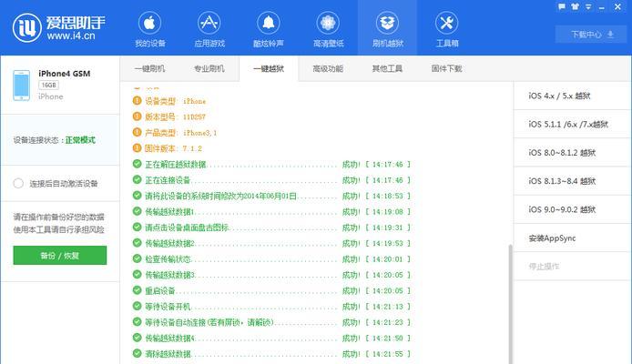632x364 pixels.
Task: Click log line 清除越狱数据
Action: 271,354
